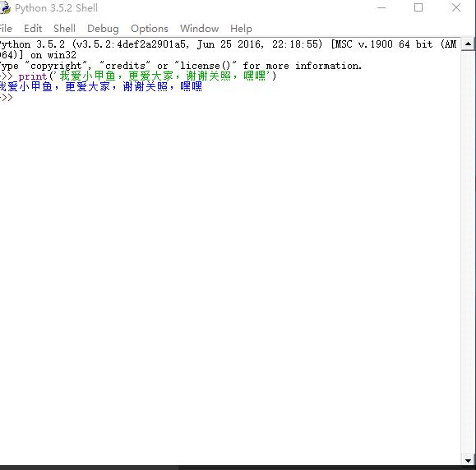This screenshot has height=470, width=476.
Task: Click the word "copyright" in the banner
Action: pyautogui.click(x=56, y=66)
